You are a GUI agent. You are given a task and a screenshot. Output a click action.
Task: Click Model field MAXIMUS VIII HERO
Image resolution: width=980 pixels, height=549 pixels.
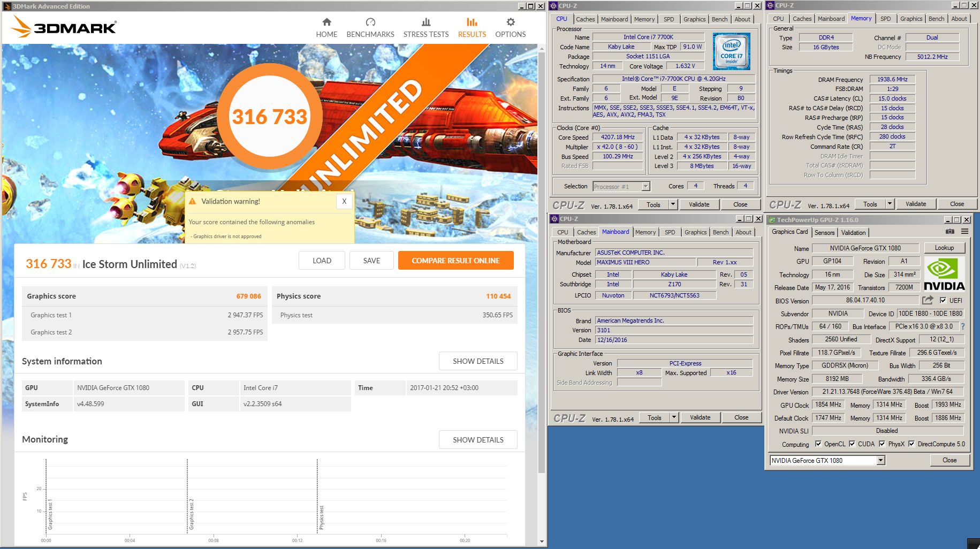(645, 262)
